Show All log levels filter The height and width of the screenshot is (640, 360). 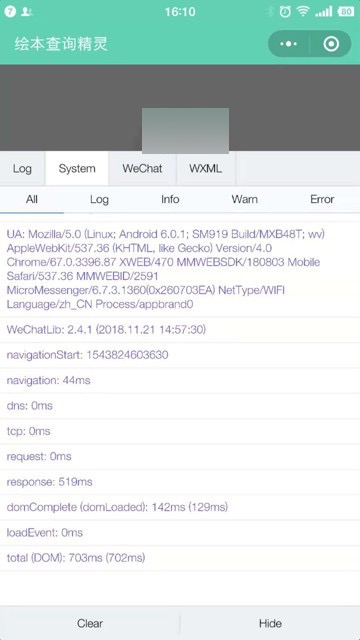coord(32,199)
